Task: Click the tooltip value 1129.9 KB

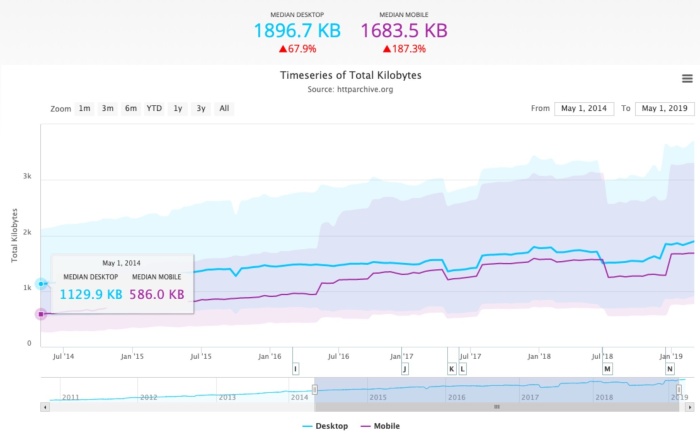Action: click(x=91, y=295)
